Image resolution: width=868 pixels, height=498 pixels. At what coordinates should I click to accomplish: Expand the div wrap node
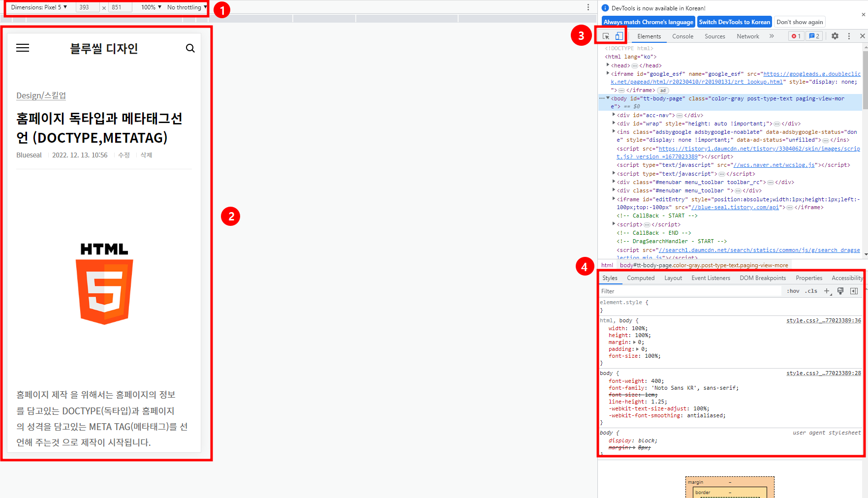click(x=614, y=123)
